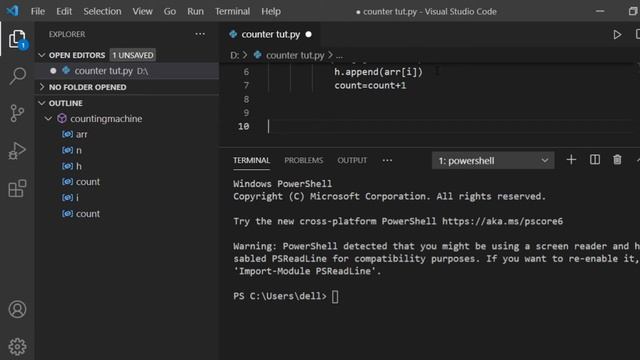Image resolution: width=640 pixels, height=360 pixels.
Task: Add a new terminal with plus icon
Action: coord(571,160)
